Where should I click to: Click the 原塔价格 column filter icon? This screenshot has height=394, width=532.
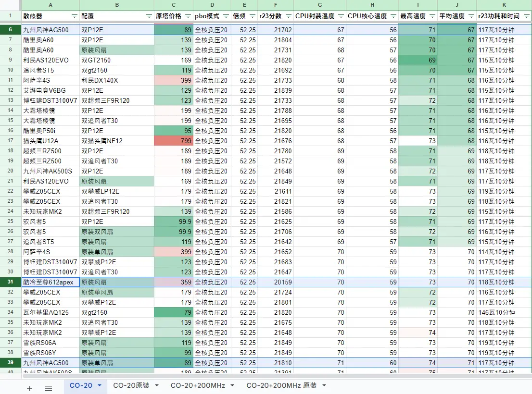point(188,16)
